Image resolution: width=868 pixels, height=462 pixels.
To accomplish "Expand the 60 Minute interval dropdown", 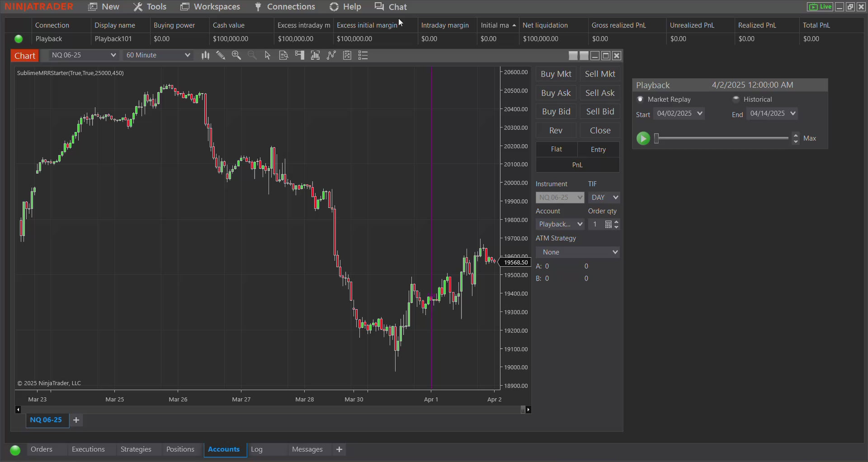I will click(187, 55).
